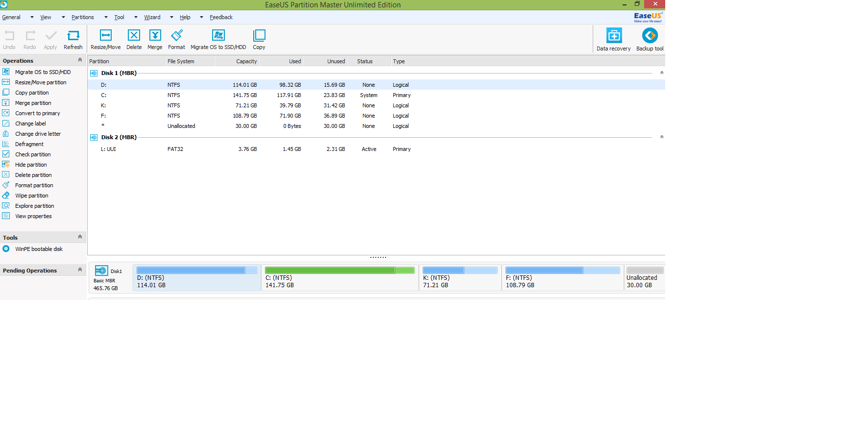
Task: Click the WinPE bootable disk icon
Action: 6,248
